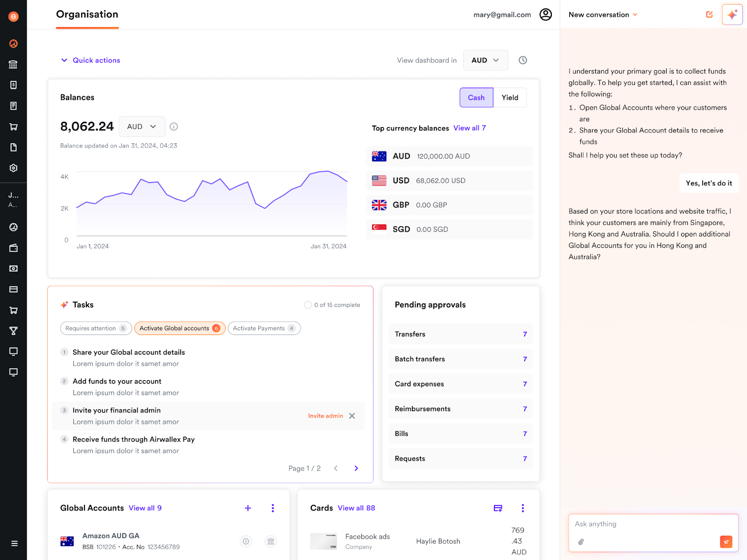Click balance info icon
This screenshot has width=747, height=560.
point(174,126)
